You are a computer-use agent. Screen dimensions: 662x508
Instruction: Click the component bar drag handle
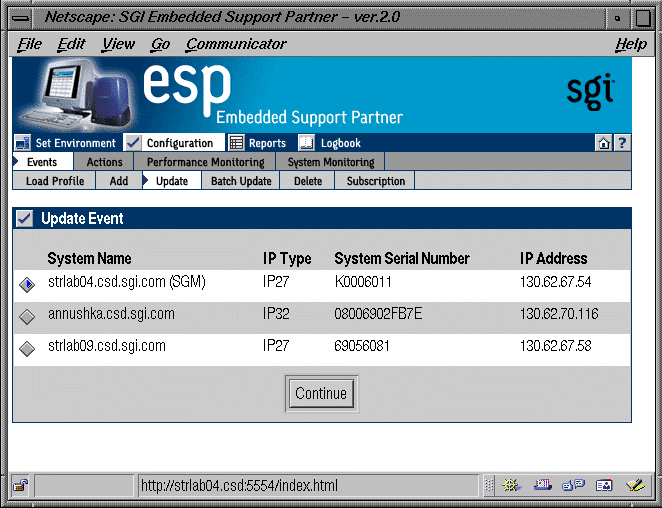489,485
